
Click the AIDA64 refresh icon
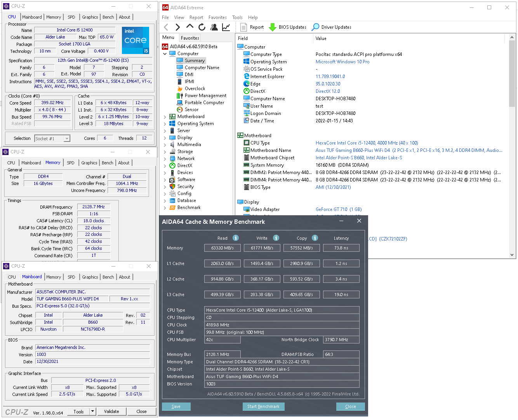pyautogui.click(x=202, y=27)
